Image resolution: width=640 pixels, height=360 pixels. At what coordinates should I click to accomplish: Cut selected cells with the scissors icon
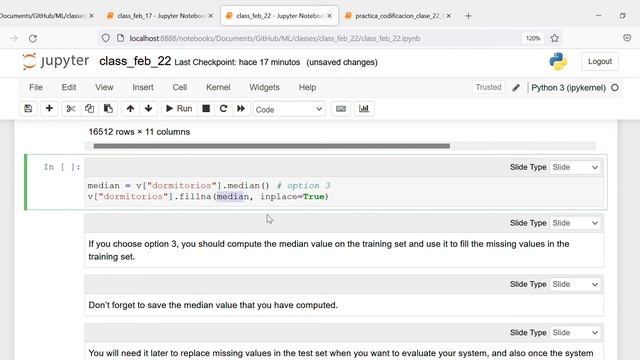pos(71,109)
